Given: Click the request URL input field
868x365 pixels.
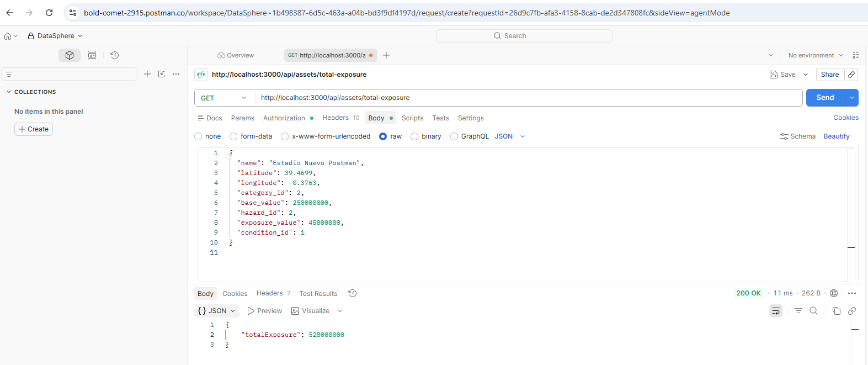Looking at the screenshot, I should (529, 98).
